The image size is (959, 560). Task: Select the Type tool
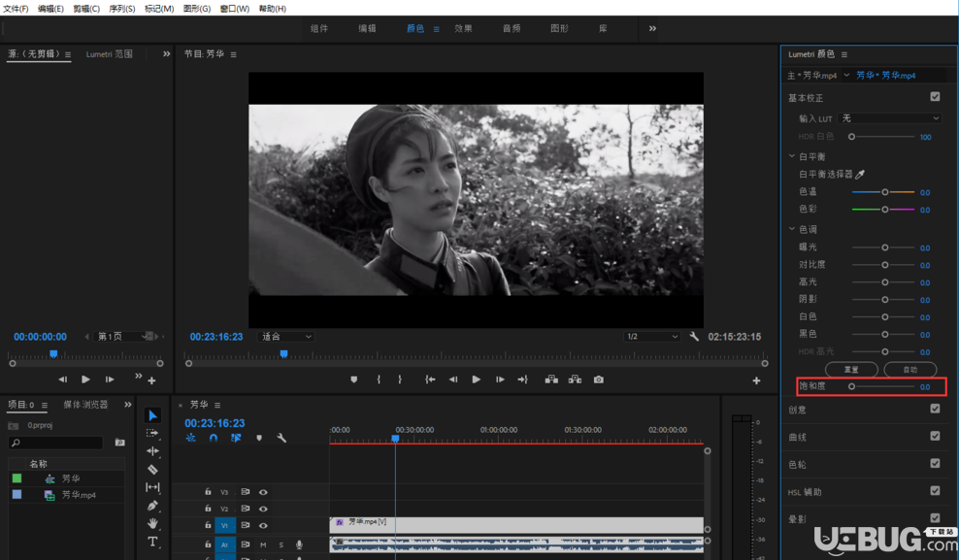tap(152, 542)
